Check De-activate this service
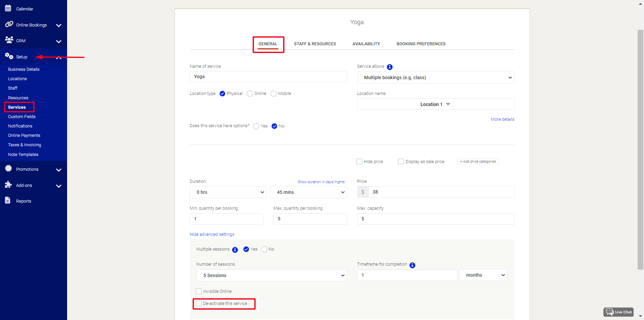Viewport: 644px width, 320px height. point(199,303)
